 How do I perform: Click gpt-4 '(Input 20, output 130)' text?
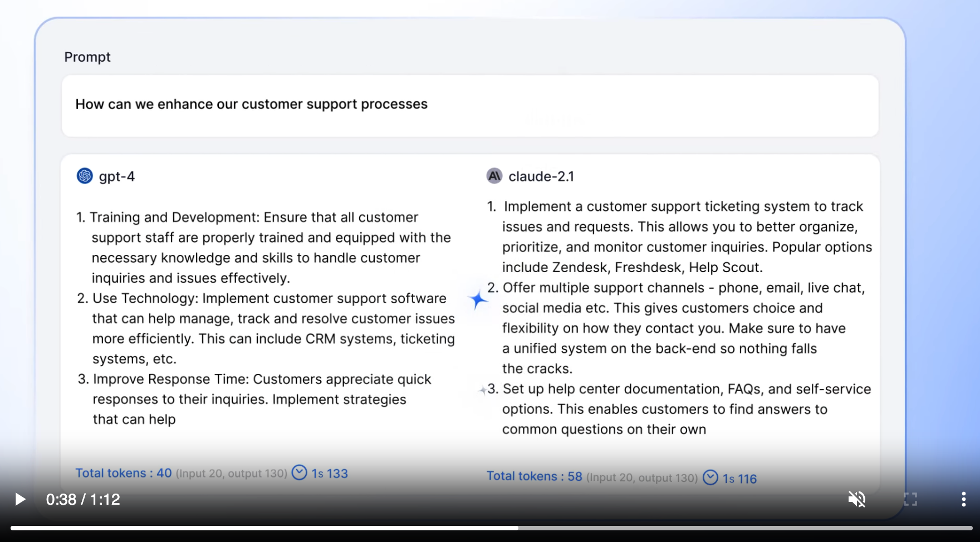tap(232, 474)
